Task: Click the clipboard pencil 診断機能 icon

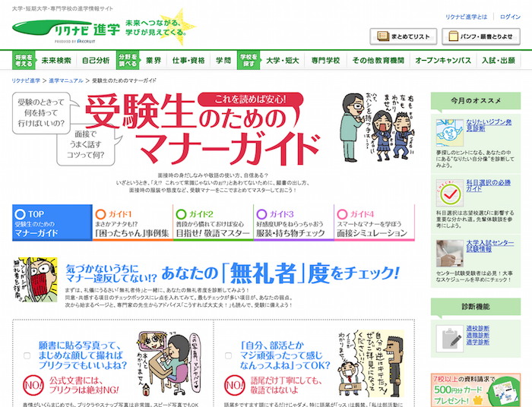Action: 450,339
